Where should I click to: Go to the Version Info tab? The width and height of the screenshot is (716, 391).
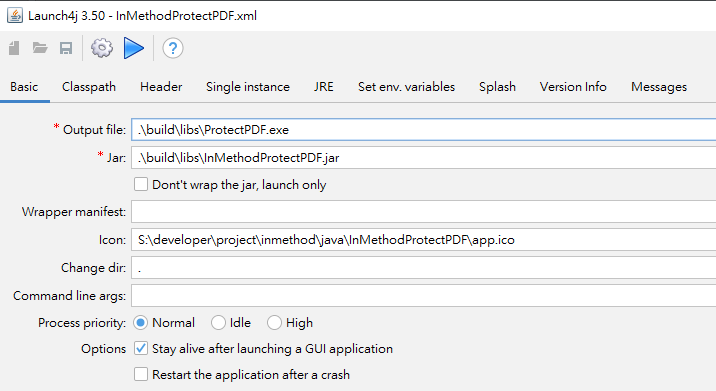(573, 87)
